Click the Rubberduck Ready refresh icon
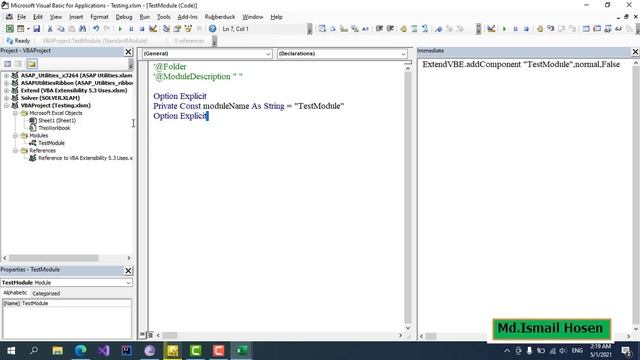640x360 pixels. [x=10, y=40]
